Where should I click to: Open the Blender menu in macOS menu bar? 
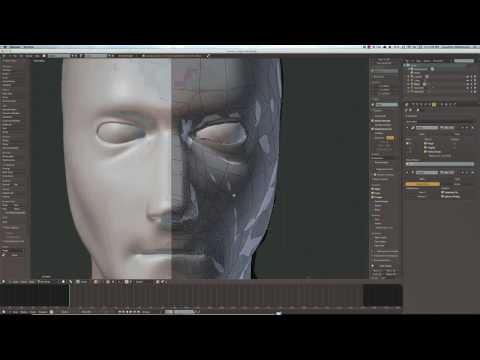(x=15, y=47)
